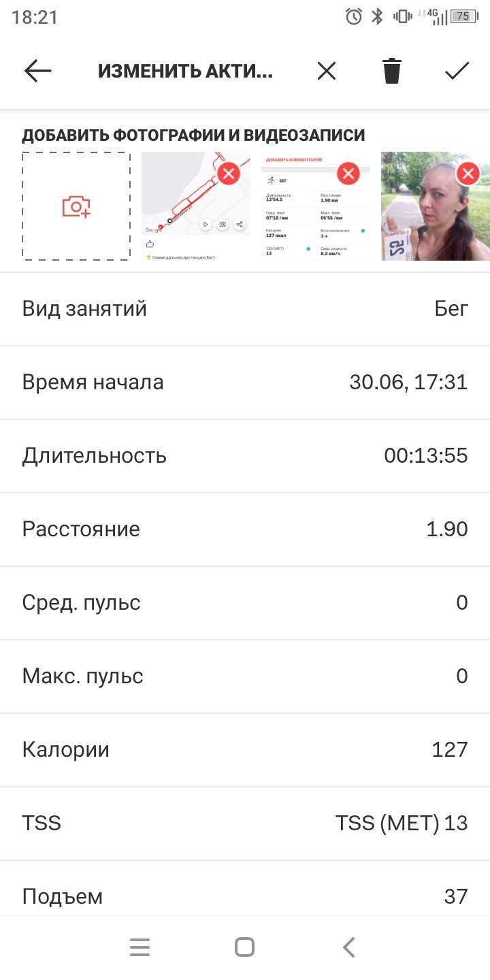Remove the selfie photo thumbnail
The image size is (490, 980).
click(468, 173)
